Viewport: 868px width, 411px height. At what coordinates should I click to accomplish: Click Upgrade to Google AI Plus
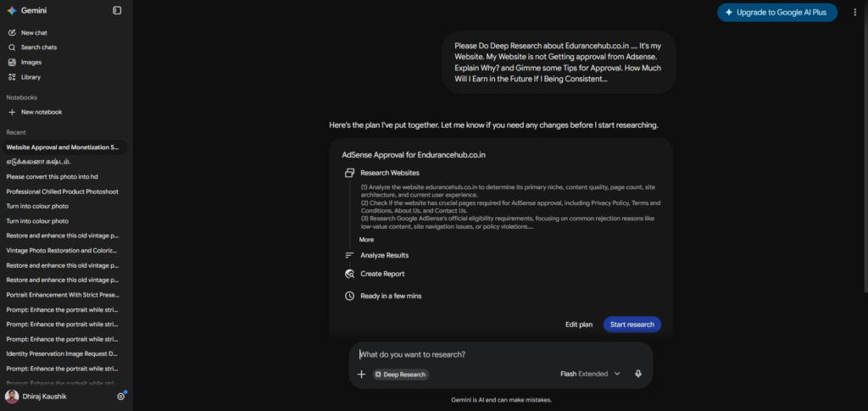[x=777, y=12]
